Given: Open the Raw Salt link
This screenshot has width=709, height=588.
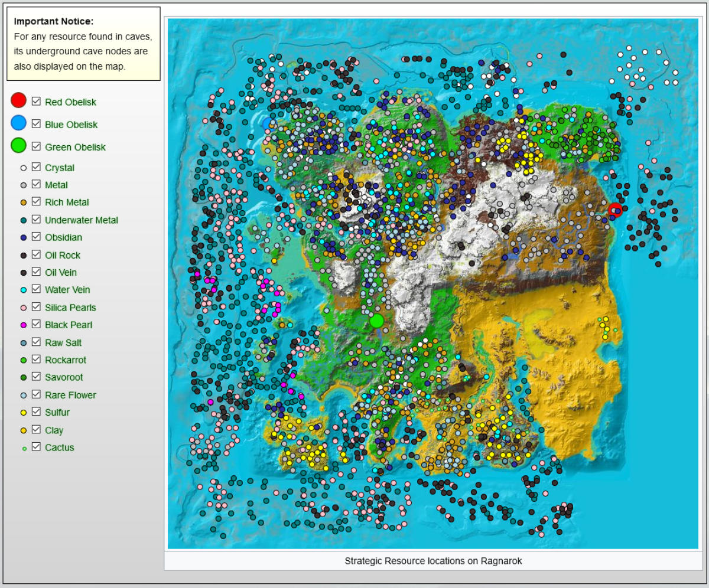Looking at the screenshot, I should (x=63, y=342).
